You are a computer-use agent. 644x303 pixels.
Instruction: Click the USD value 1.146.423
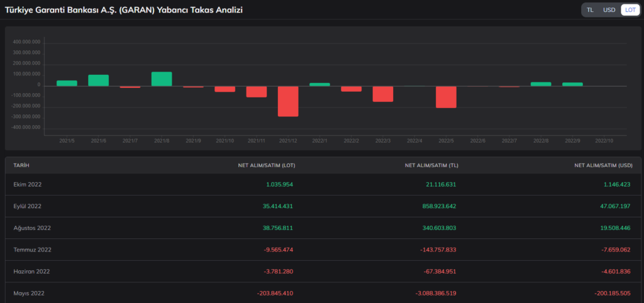616,185
